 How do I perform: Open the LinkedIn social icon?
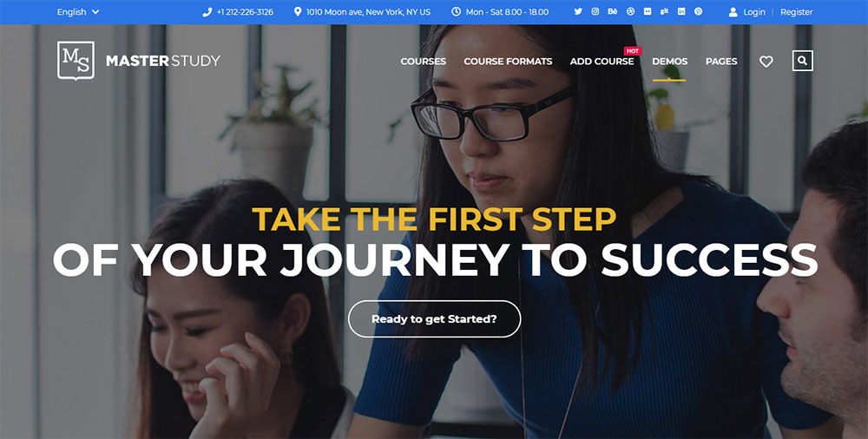tap(681, 11)
